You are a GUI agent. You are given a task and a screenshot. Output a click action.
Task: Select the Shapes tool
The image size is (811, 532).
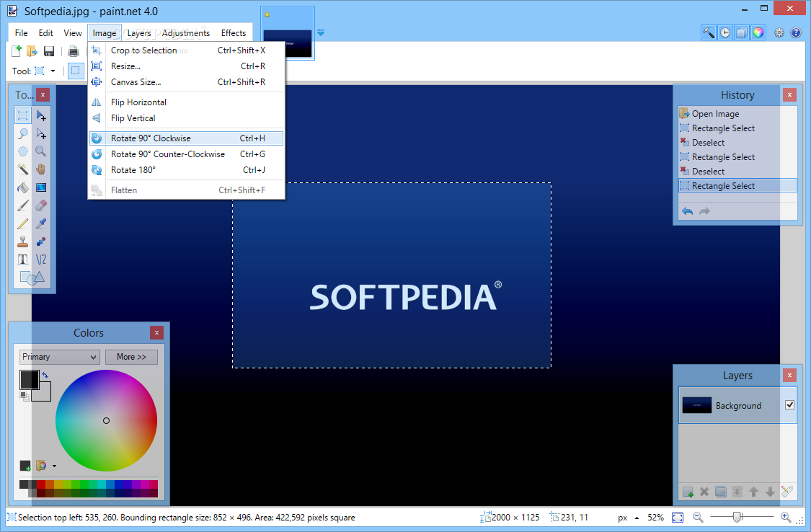pyautogui.click(x=32, y=278)
